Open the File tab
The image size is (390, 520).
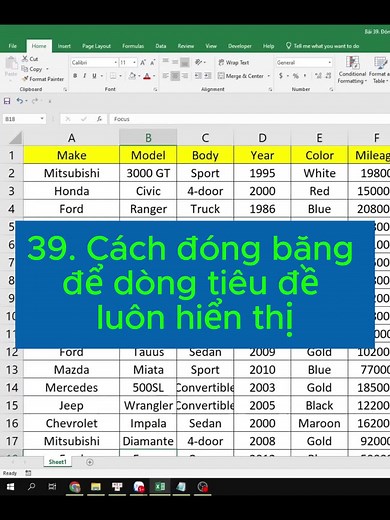coord(13,46)
